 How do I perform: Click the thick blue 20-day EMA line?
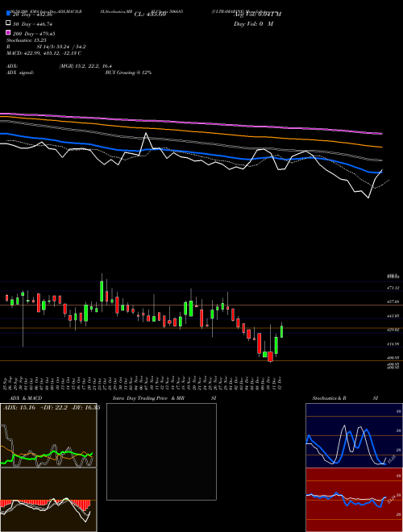click(x=190, y=153)
